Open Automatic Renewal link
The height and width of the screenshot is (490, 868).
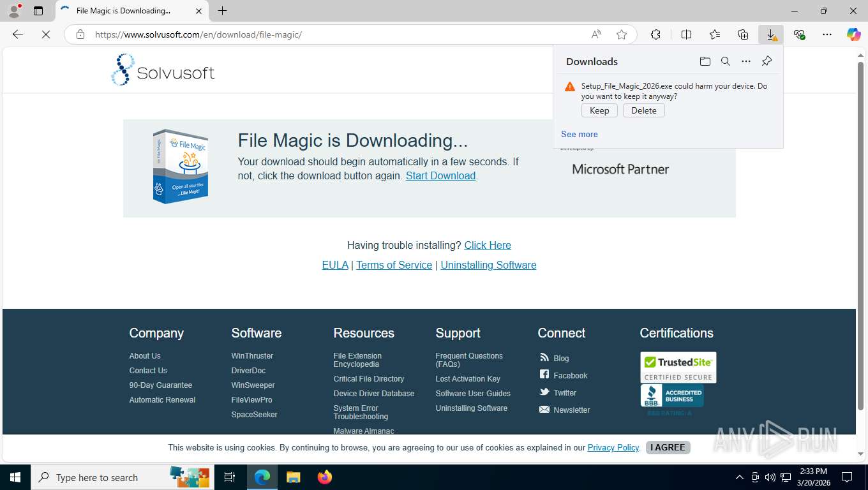click(162, 400)
